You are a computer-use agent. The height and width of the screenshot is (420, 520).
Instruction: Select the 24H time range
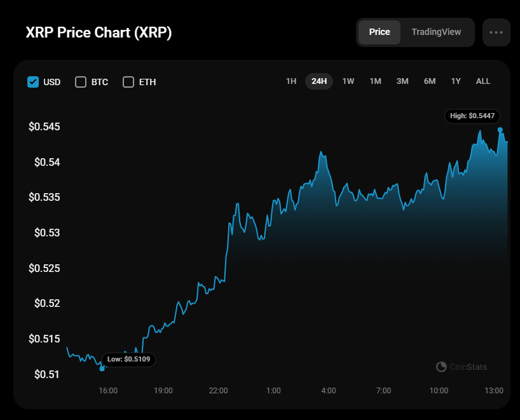[x=319, y=81]
